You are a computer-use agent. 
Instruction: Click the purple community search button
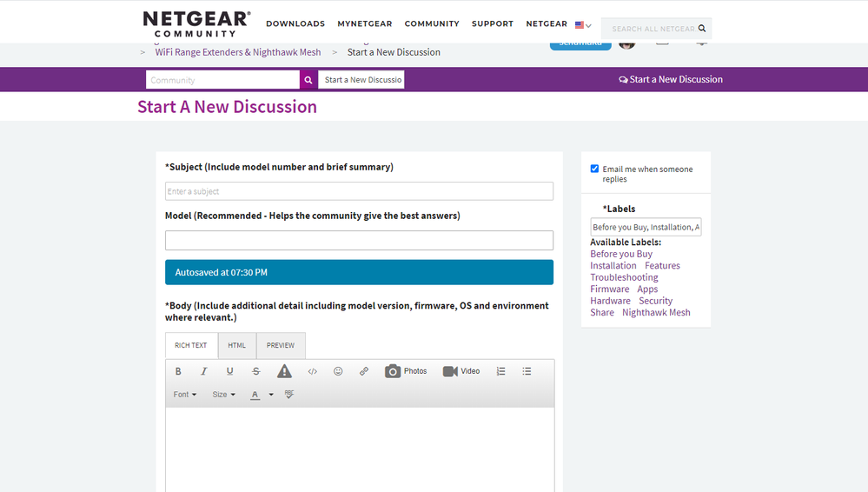click(x=308, y=80)
